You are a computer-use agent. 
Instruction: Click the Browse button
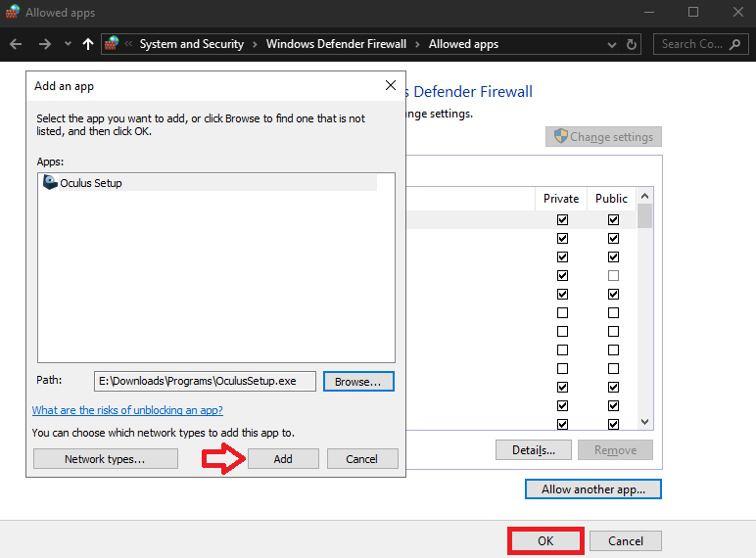coord(358,381)
